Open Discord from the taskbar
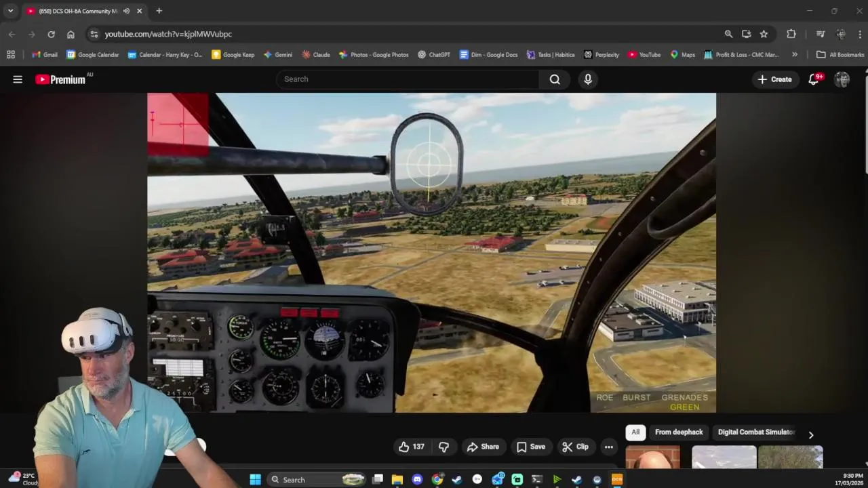This screenshot has height=488, width=868. pos(417,479)
